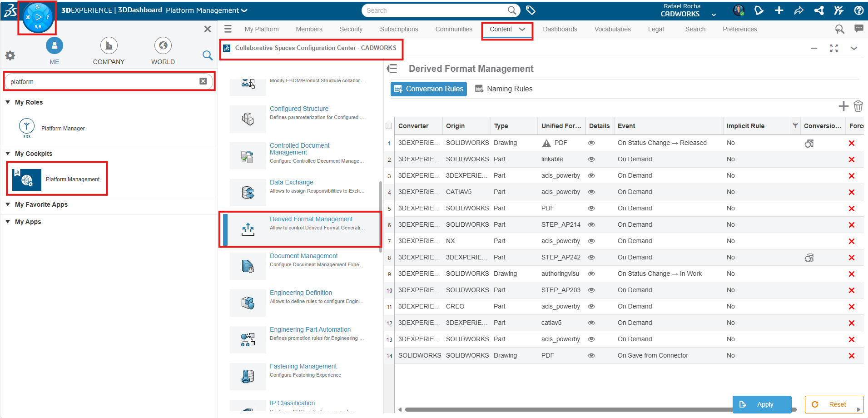Viewport: 868px width, 418px height.
Task: Click the people search icon in tab bar
Action: [839, 29]
